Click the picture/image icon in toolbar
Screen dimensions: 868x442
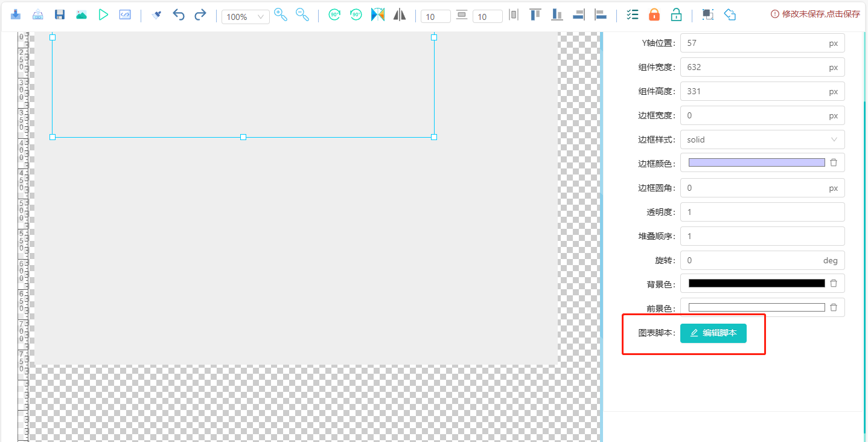tap(81, 14)
